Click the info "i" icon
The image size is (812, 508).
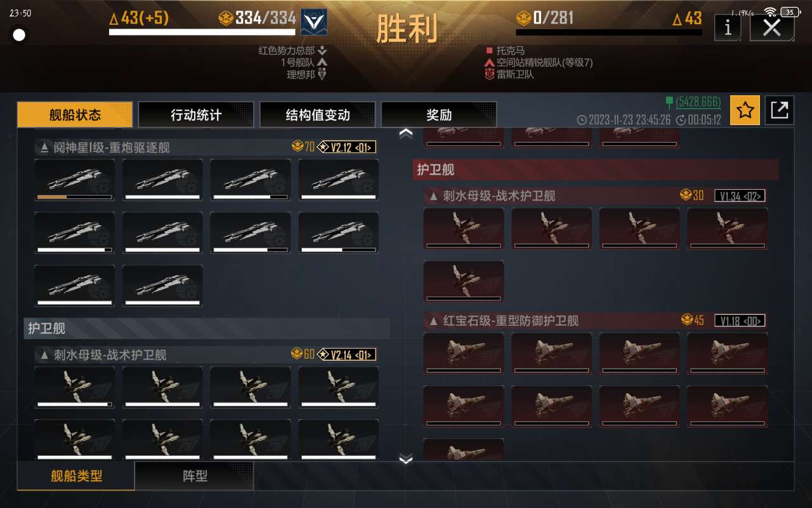(728, 27)
